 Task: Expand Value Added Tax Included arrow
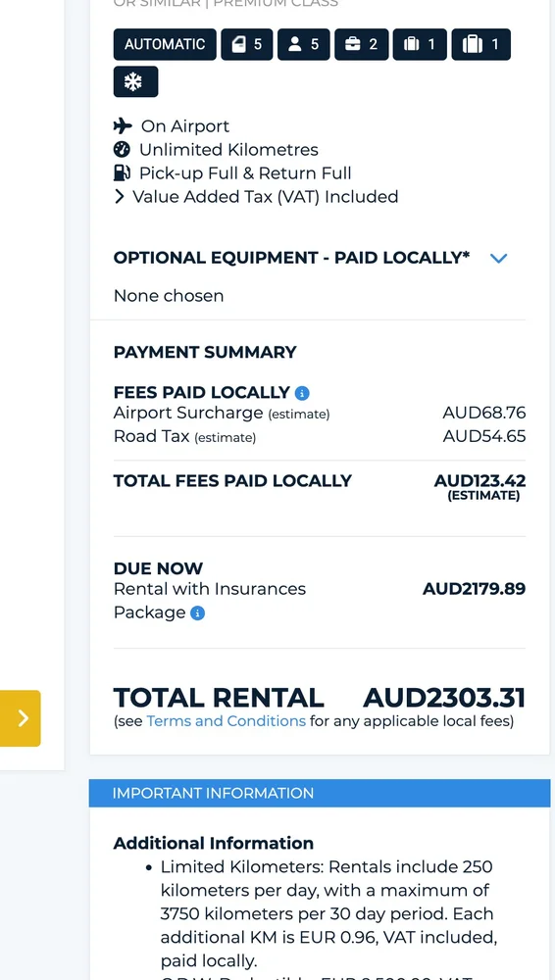119,197
